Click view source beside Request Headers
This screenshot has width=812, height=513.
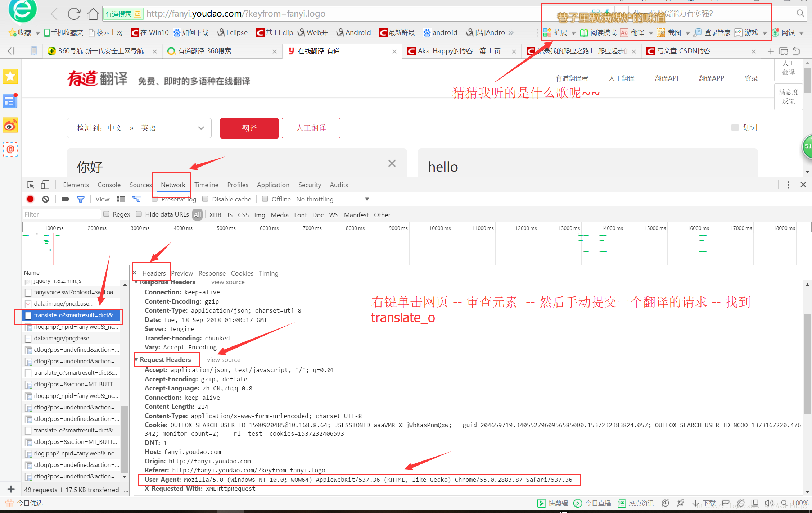tap(224, 359)
